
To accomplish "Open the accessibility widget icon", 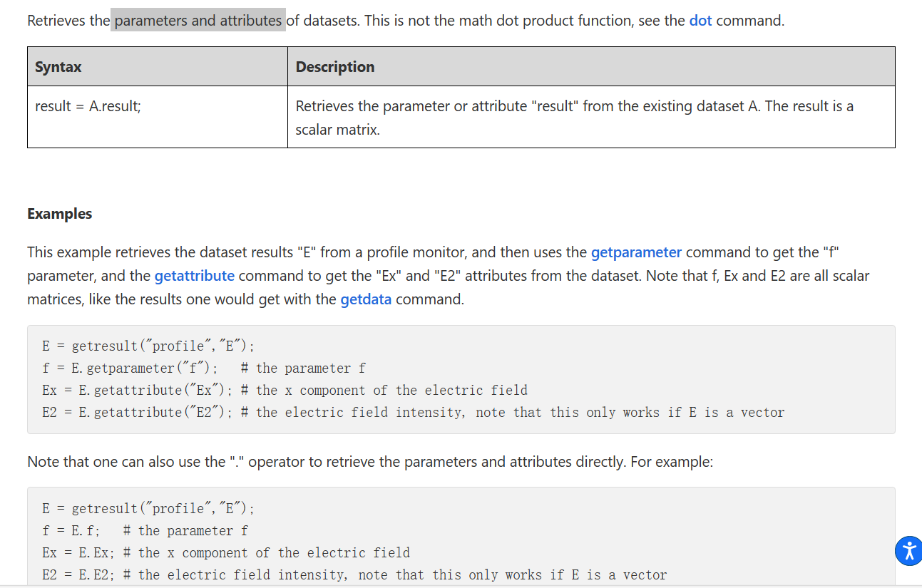I will pyautogui.click(x=908, y=551).
